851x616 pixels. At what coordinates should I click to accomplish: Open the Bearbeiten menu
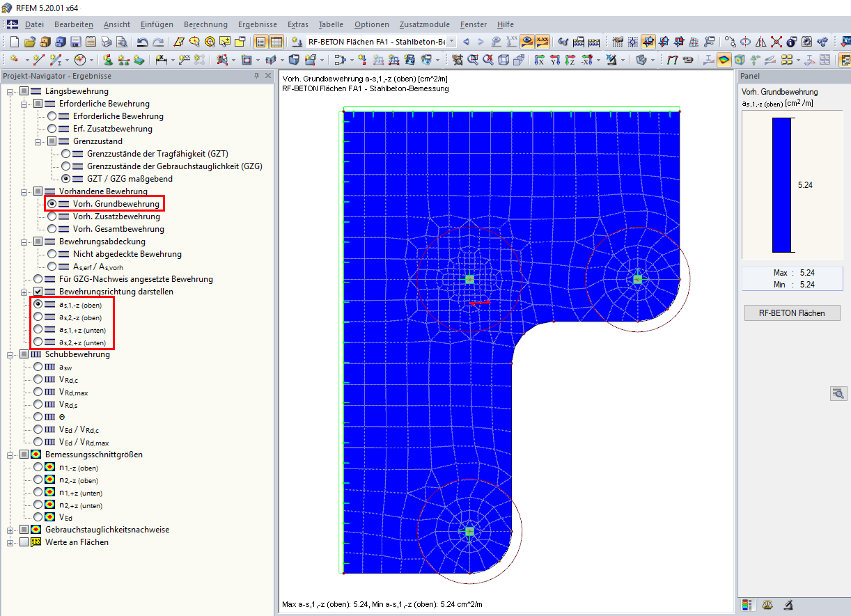tap(74, 24)
